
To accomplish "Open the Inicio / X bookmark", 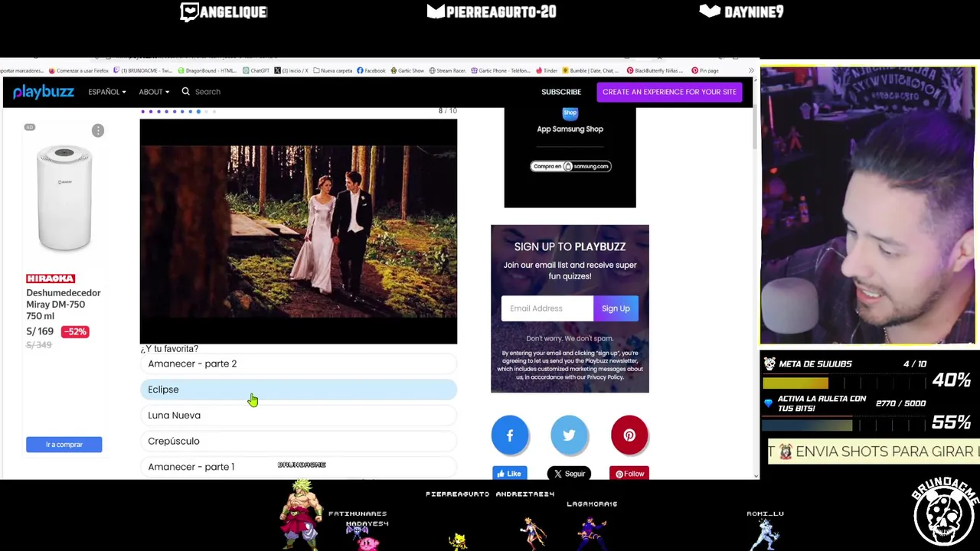I will [291, 70].
